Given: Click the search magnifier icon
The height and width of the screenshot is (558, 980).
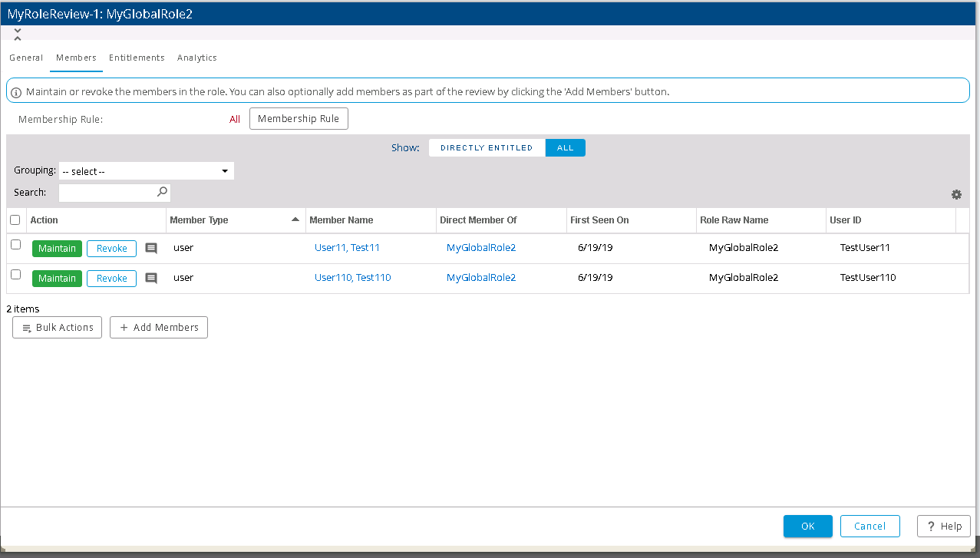Looking at the screenshot, I should coord(162,192).
